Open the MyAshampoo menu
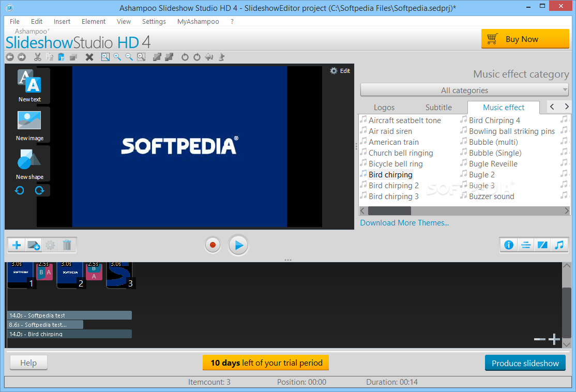The width and height of the screenshot is (576, 392). [x=198, y=21]
